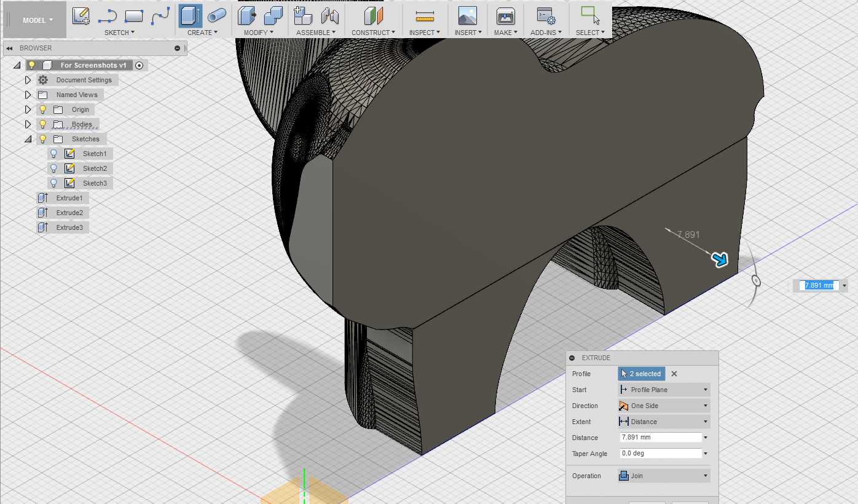The height and width of the screenshot is (504, 858).
Task: Click the '2 selected' Profile button
Action: tap(642, 374)
